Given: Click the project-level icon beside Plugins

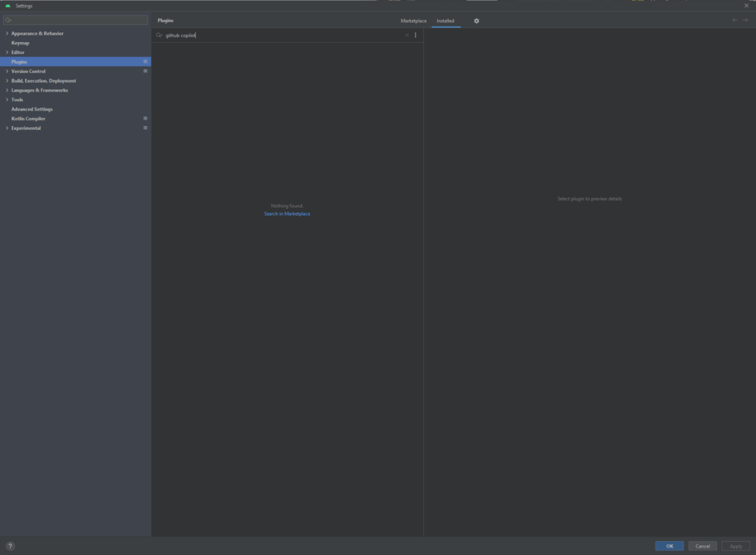Looking at the screenshot, I should (x=145, y=62).
